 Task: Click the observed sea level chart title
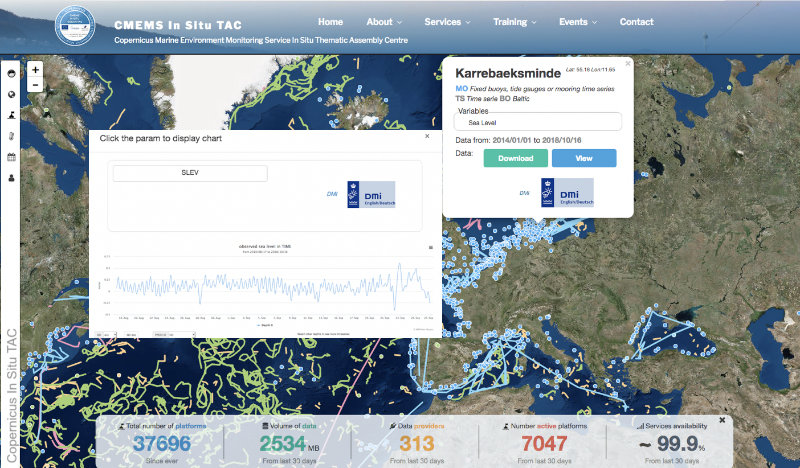[265, 246]
